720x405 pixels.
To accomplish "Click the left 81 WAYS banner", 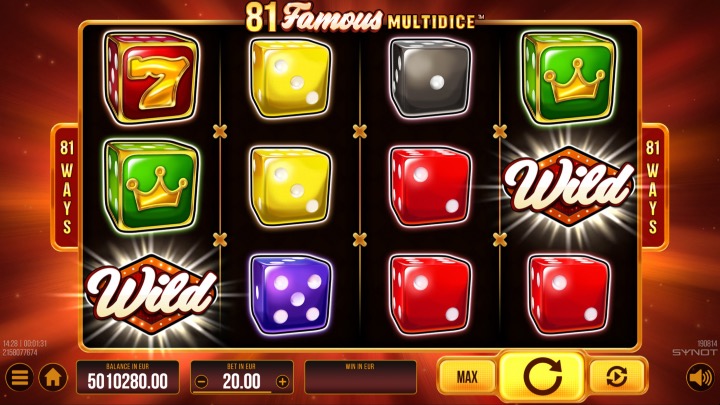I will click(x=67, y=186).
